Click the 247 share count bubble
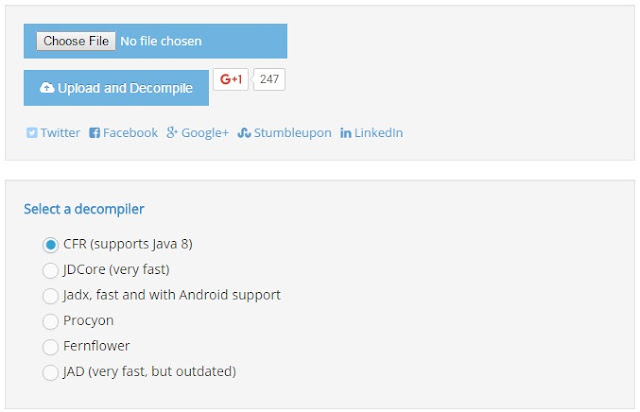The height and width of the screenshot is (412, 640). click(x=269, y=79)
